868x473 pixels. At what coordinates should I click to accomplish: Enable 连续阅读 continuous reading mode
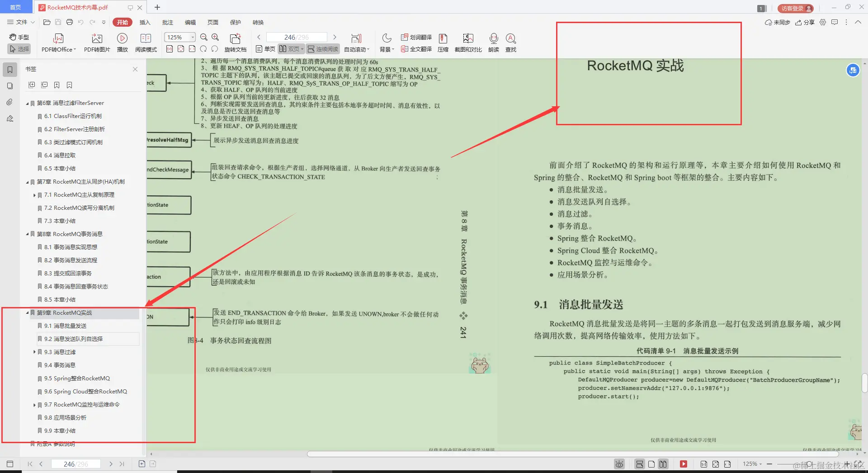[322, 49]
